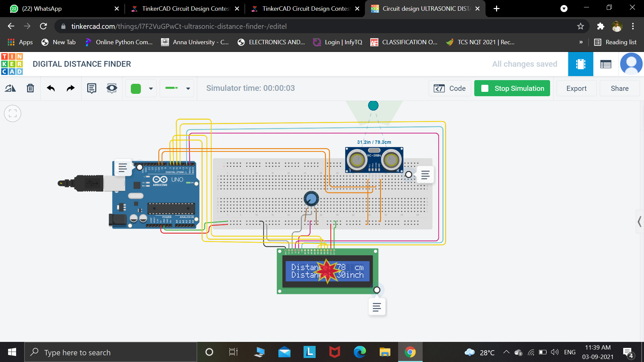
Task: Click the Tinkercad logo
Action: (12, 64)
